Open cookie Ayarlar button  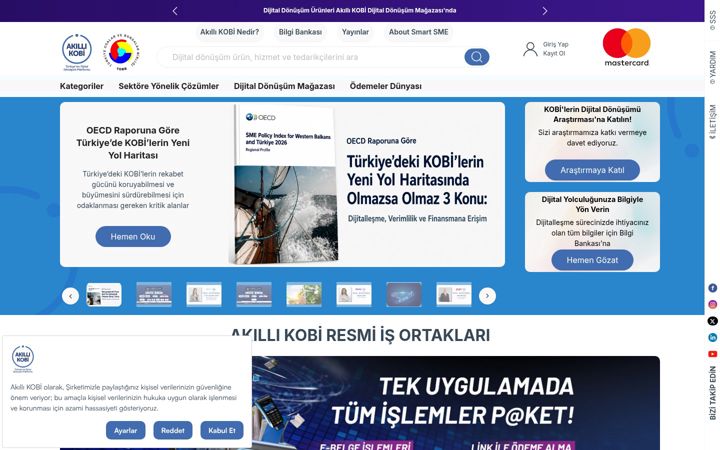click(125, 430)
